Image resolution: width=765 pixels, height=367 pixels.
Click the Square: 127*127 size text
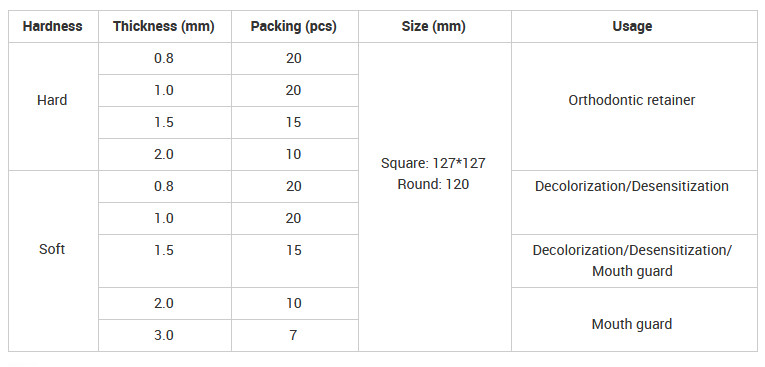pyautogui.click(x=433, y=163)
